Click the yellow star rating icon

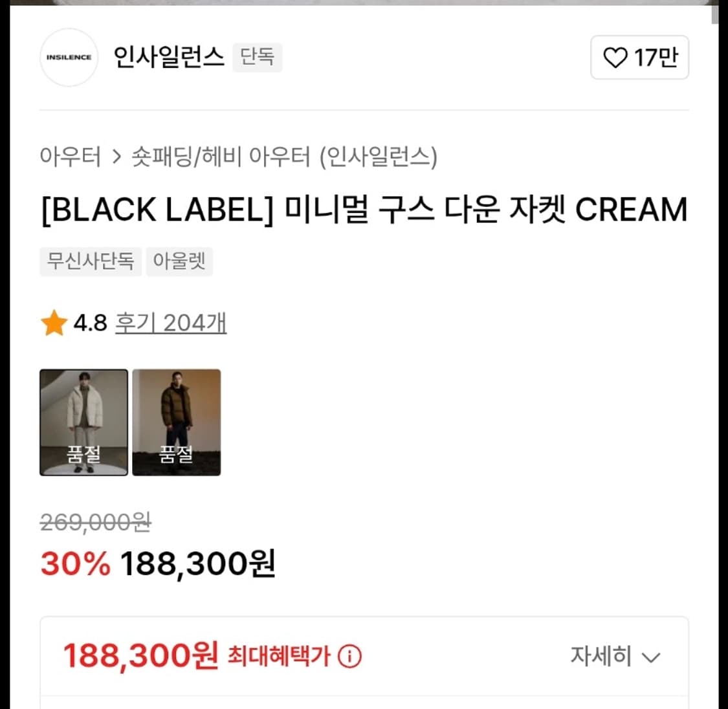54,322
